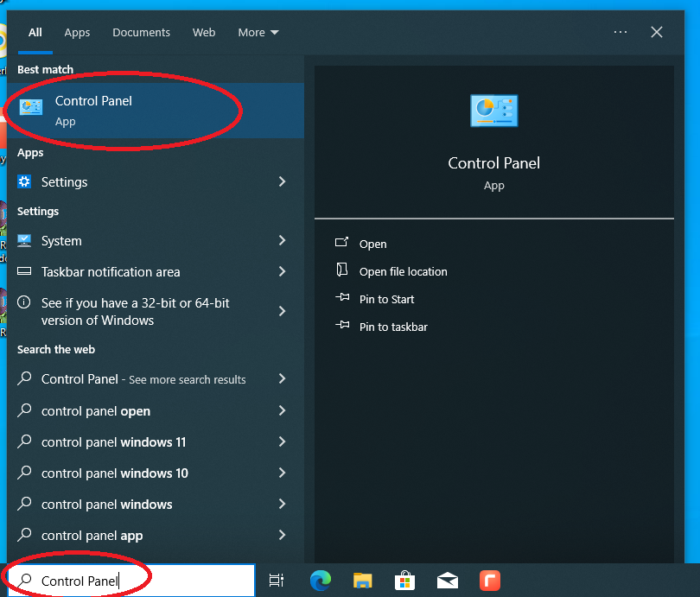Switch to the Web tab
Viewport: 700px width, 597px height.
[204, 33]
